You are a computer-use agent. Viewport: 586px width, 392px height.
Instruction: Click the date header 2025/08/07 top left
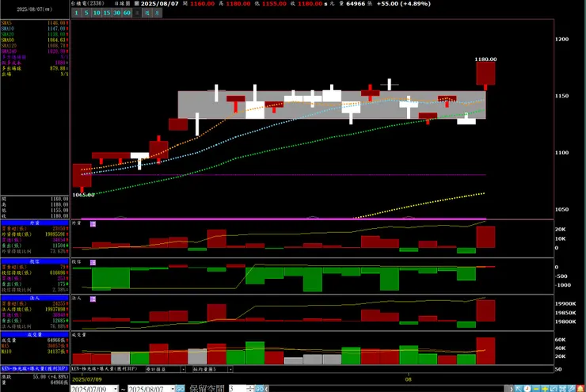(x=34, y=10)
